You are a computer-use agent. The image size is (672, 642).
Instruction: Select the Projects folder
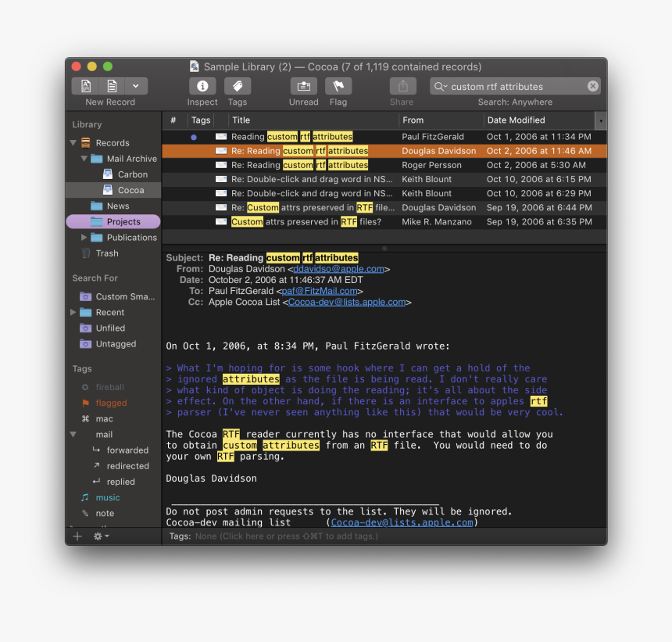[113, 222]
